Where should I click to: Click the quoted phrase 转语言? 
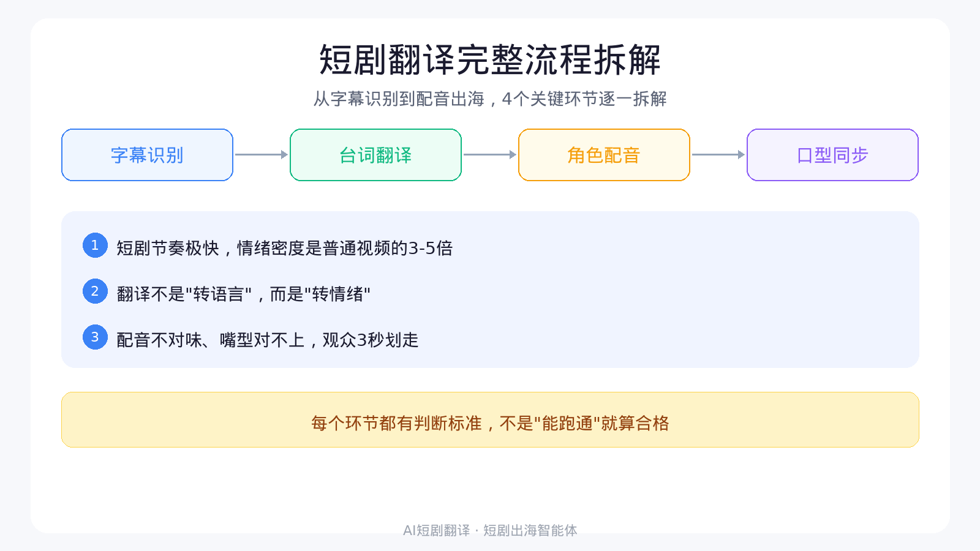[219, 294]
